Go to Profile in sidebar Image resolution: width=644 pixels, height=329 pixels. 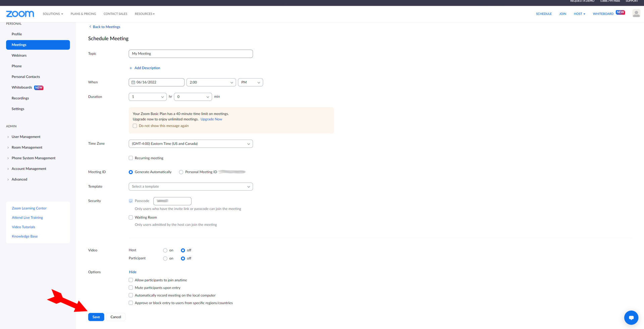17,34
